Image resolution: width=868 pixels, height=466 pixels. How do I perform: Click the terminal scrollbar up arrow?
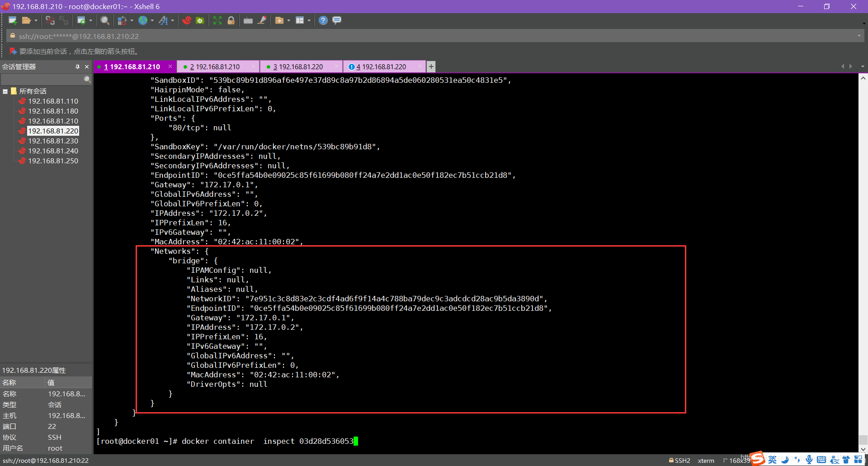click(863, 78)
